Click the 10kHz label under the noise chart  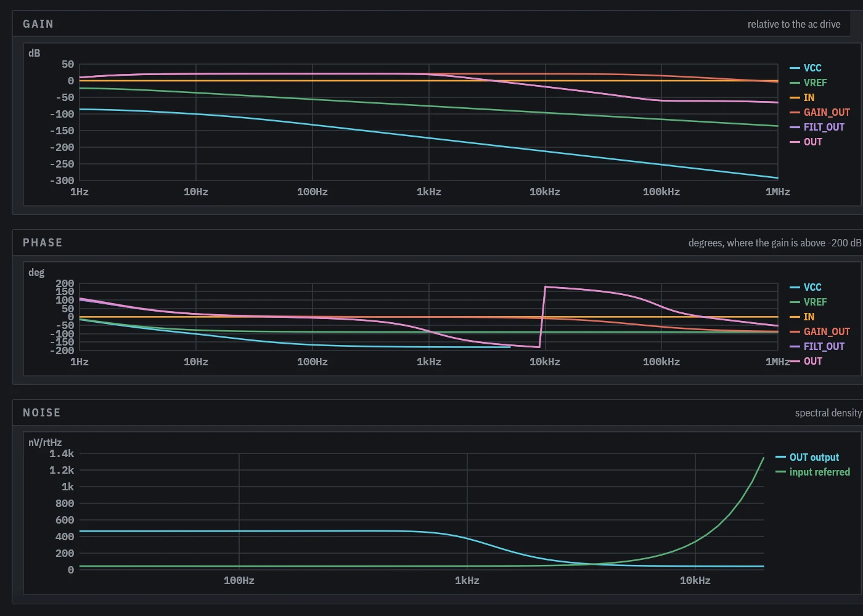695,580
